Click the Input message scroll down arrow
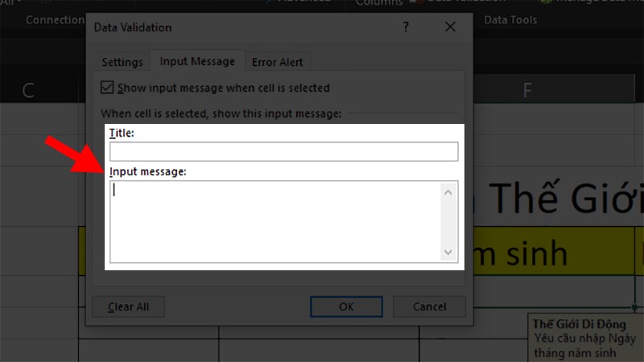Screen dimensions: 644x362 coord(448,252)
